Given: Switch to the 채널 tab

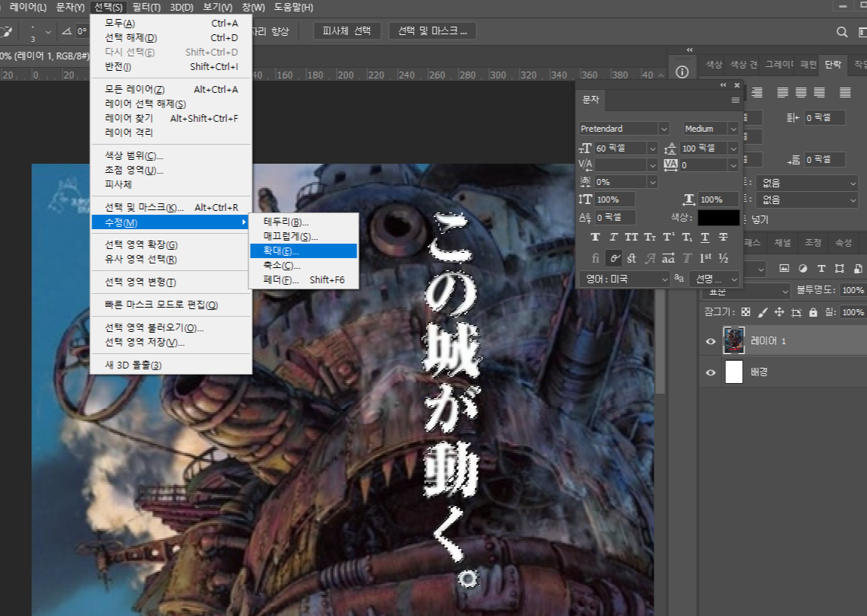Looking at the screenshot, I should [x=782, y=243].
